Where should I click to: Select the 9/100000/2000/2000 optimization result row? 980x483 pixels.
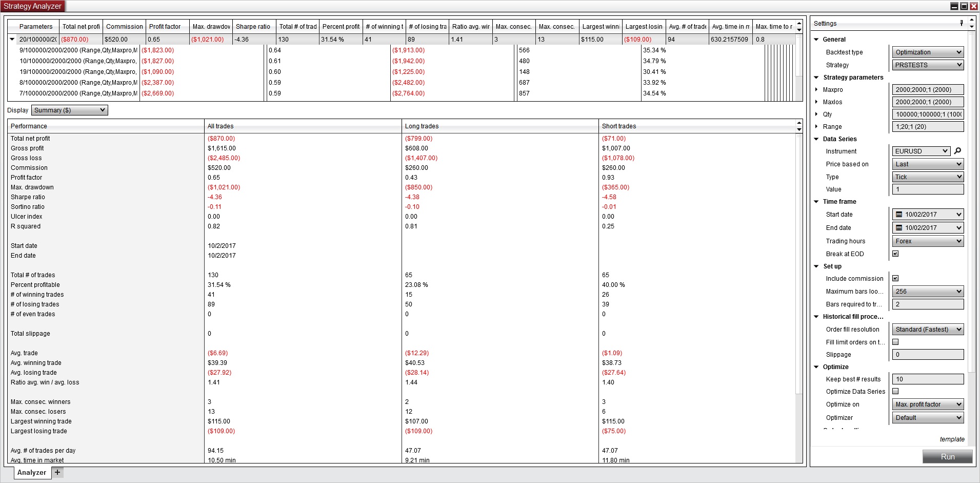(402, 50)
